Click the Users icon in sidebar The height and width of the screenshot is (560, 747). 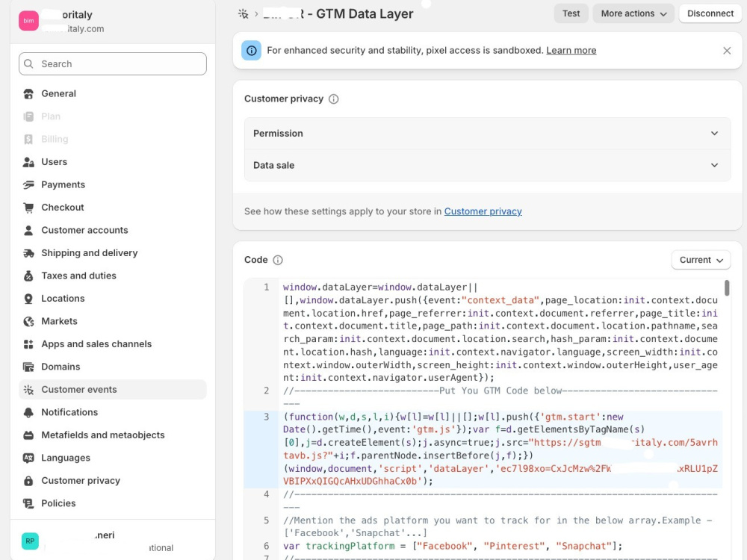pos(28,162)
